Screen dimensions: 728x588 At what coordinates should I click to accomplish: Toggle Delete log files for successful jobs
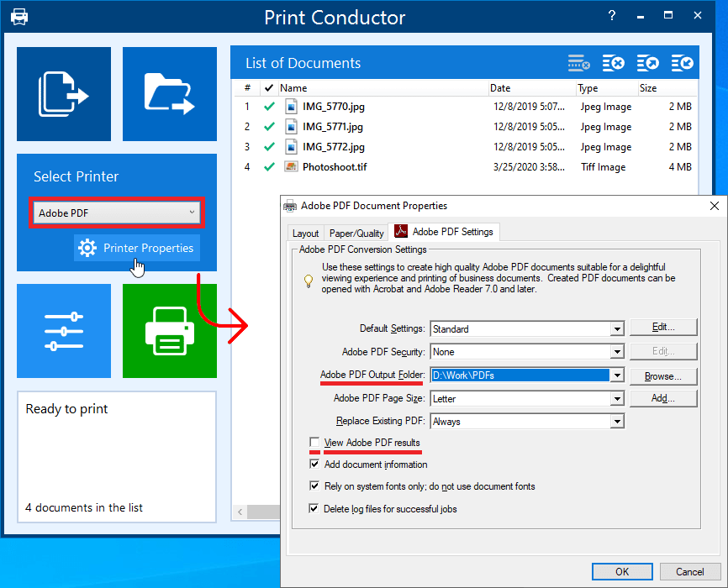[314, 509]
